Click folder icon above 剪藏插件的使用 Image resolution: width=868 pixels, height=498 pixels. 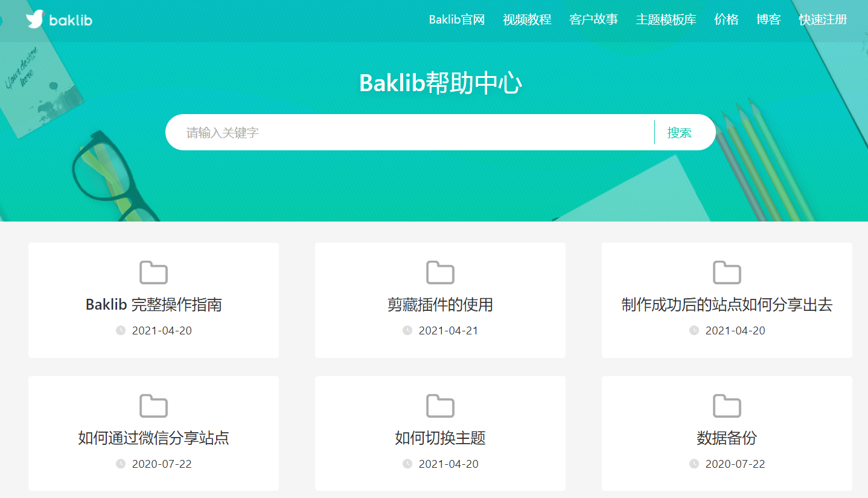[440, 273]
